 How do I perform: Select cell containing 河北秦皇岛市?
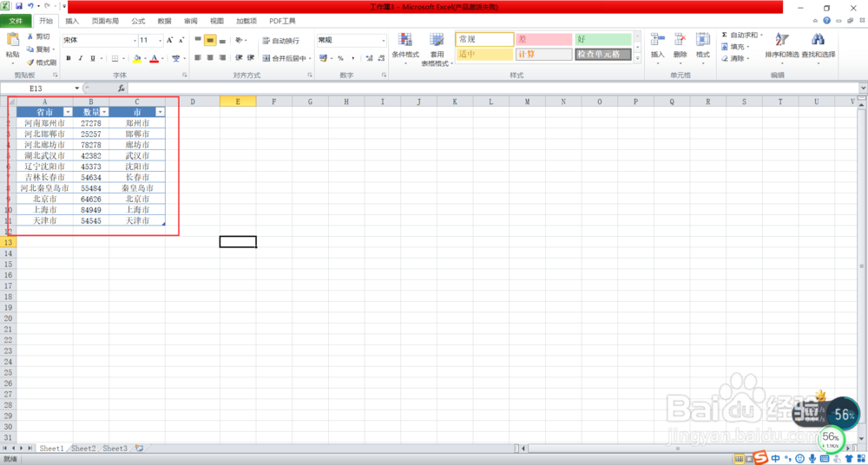(44, 187)
